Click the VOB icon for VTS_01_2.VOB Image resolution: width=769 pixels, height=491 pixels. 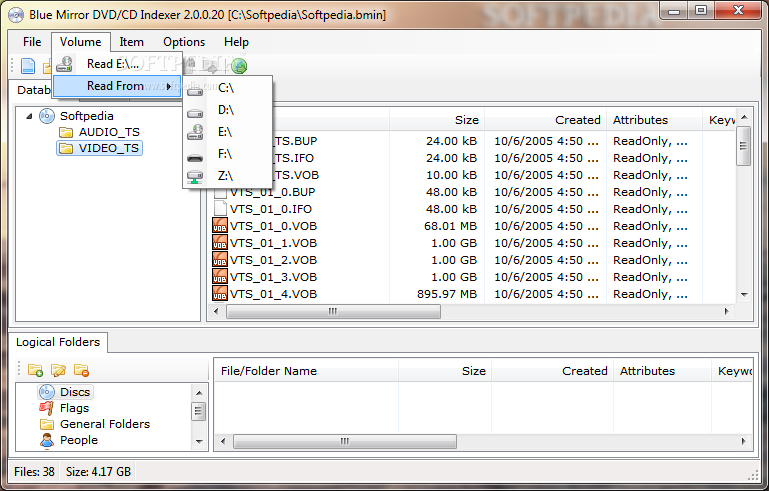click(x=220, y=260)
